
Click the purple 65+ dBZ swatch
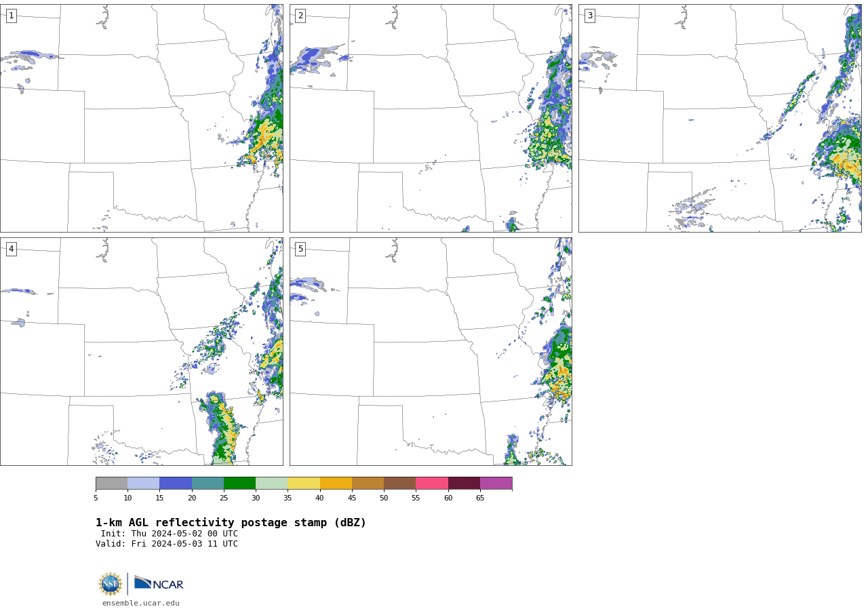pos(496,483)
